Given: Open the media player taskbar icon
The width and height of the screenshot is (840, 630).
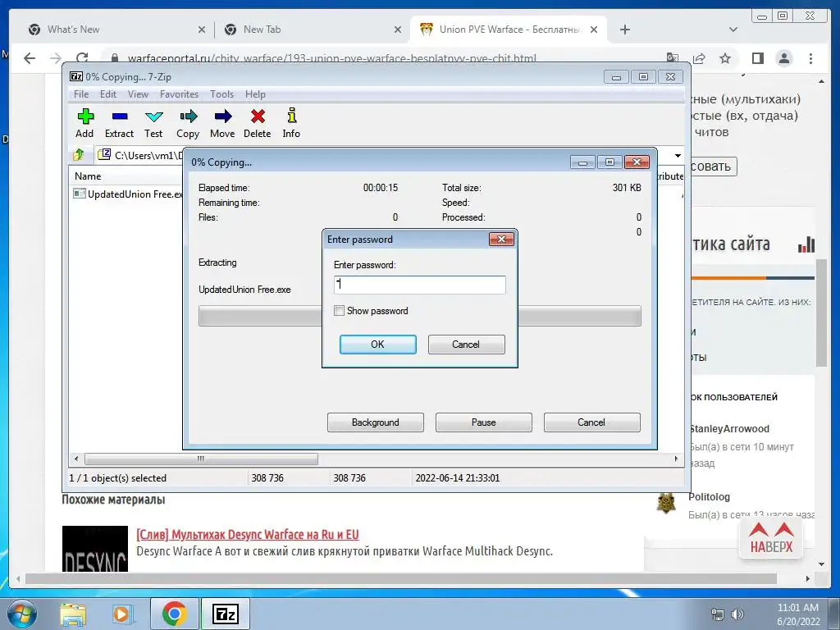Looking at the screenshot, I should coord(121,614).
